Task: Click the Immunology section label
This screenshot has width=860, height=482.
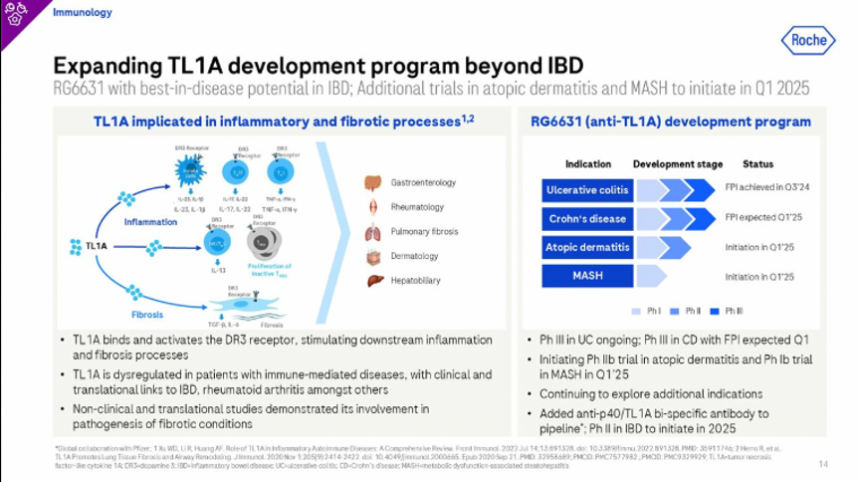Action: 82,13
